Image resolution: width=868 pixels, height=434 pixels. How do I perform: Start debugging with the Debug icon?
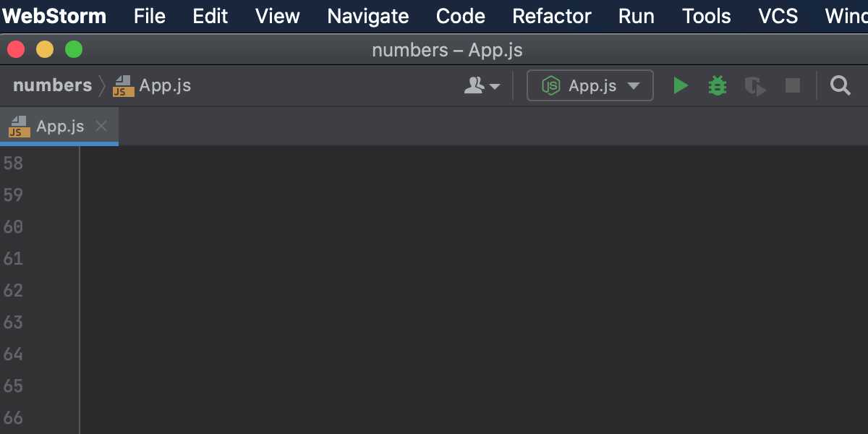tap(717, 85)
